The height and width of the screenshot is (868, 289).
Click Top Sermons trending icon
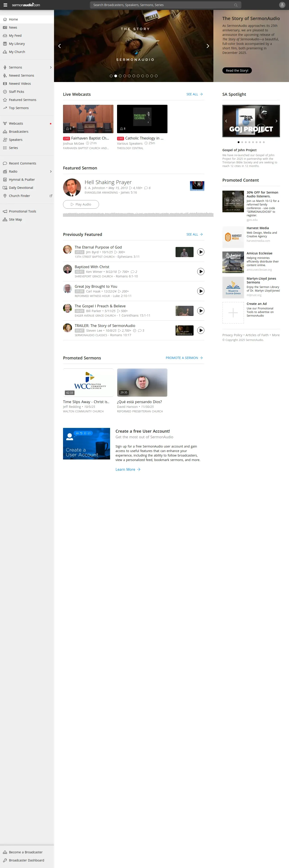point(5,108)
